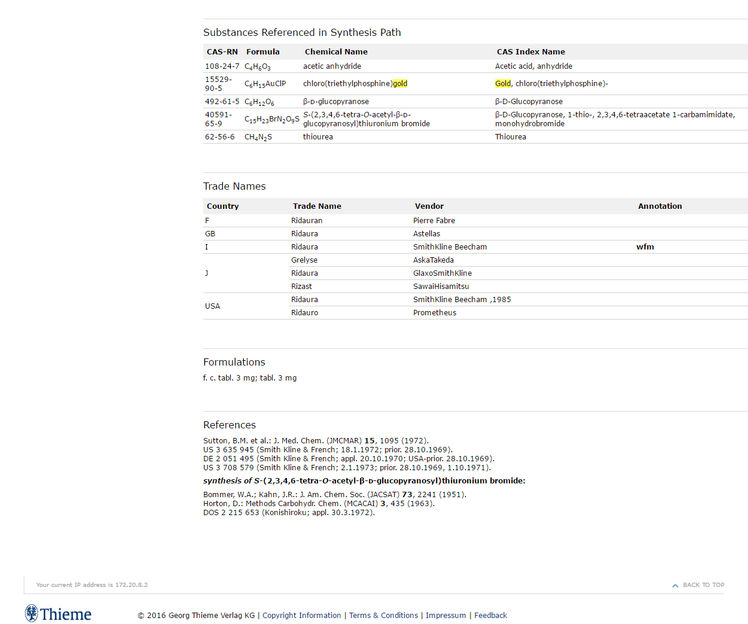Click highlighted 'Gold' in the CAS Index Name column

[x=503, y=83]
